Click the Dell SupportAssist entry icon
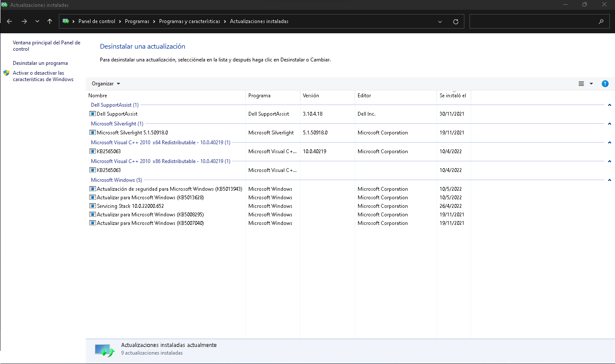The image size is (615, 364). [x=92, y=114]
